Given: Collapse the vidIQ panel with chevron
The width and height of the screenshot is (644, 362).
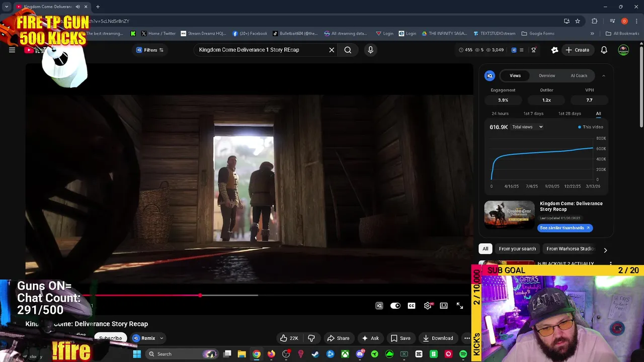Looking at the screenshot, I should (604, 75).
